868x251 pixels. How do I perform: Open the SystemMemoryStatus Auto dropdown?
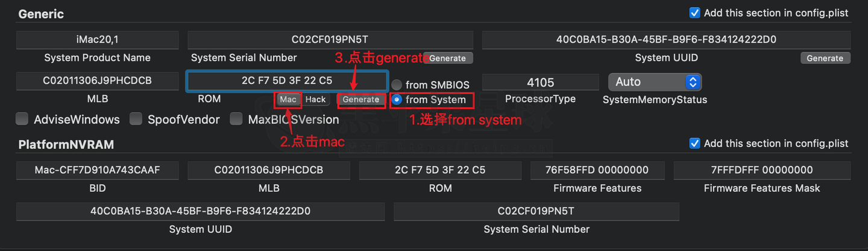(x=655, y=82)
